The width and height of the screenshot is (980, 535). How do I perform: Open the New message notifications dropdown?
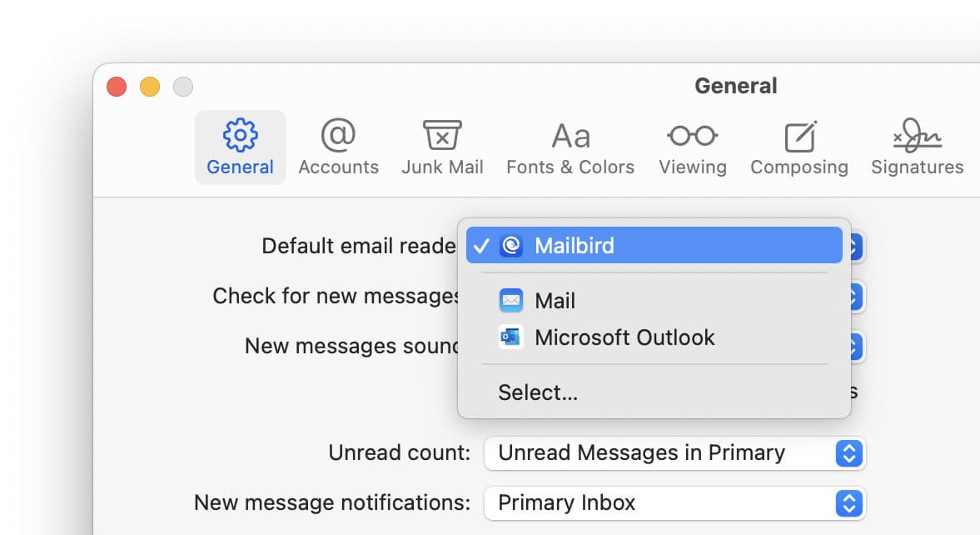click(x=674, y=503)
